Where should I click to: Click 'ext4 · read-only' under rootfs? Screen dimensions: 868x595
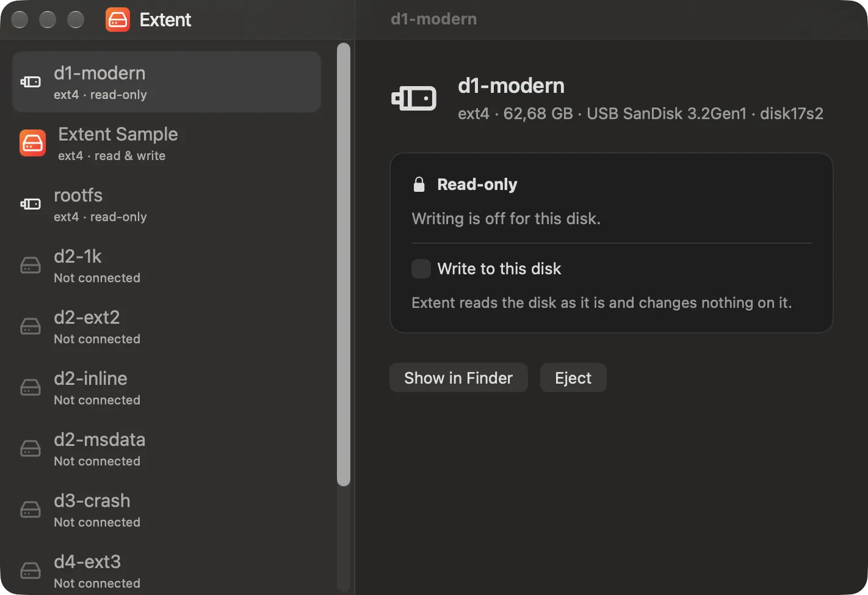[x=100, y=217]
